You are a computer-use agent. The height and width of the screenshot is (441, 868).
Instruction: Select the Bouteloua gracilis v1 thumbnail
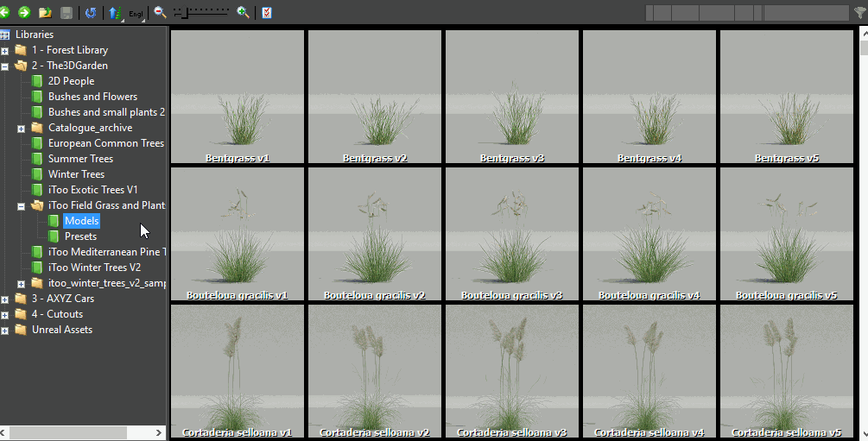click(238, 234)
